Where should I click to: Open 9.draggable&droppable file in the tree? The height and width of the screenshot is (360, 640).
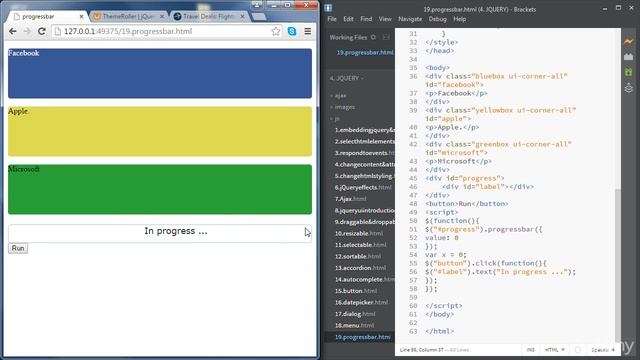(364, 222)
